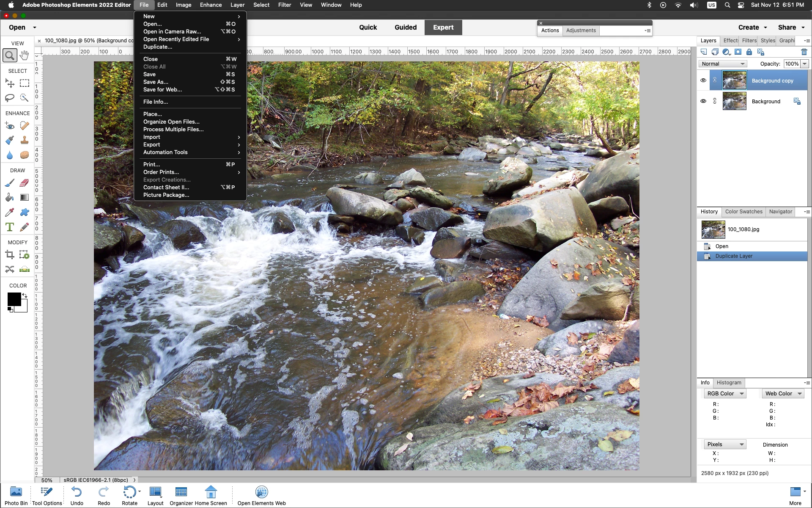Image resolution: width=812 pixels, height=508 pixels.
Task: Open the RGB Color readout dropdown
Action: click(725, 394)
